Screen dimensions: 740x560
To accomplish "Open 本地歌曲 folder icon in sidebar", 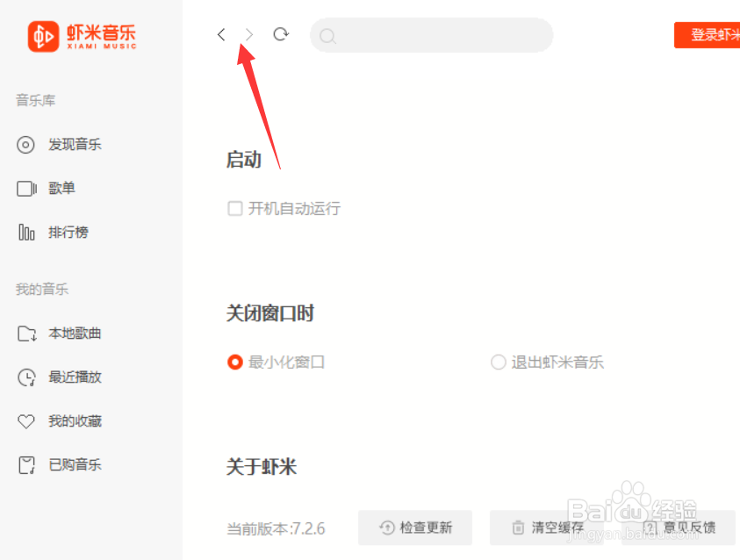I will (x=27, y=334).
